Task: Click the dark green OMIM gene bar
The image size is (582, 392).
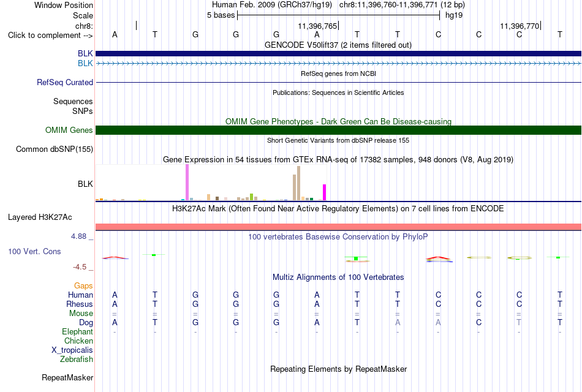Action: (338, 130)
